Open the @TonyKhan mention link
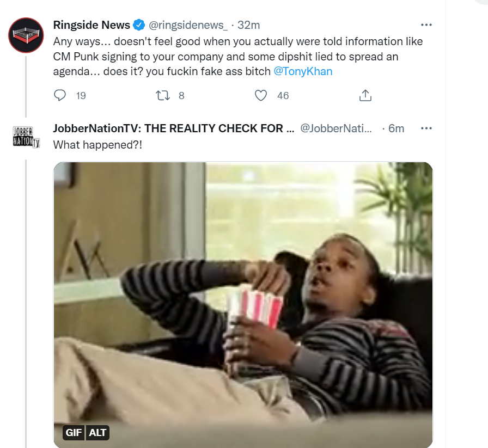 tap(303, 71)
